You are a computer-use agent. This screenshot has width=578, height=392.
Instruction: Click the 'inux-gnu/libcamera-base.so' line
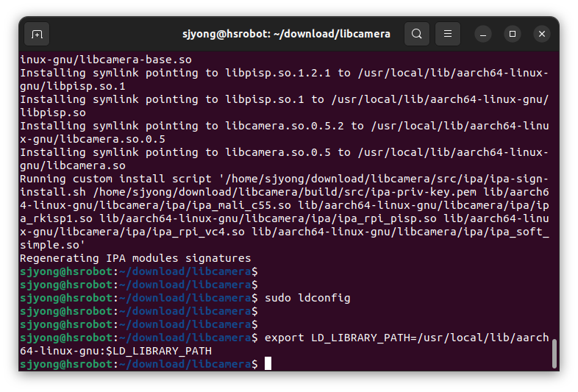tap(106, 60)
